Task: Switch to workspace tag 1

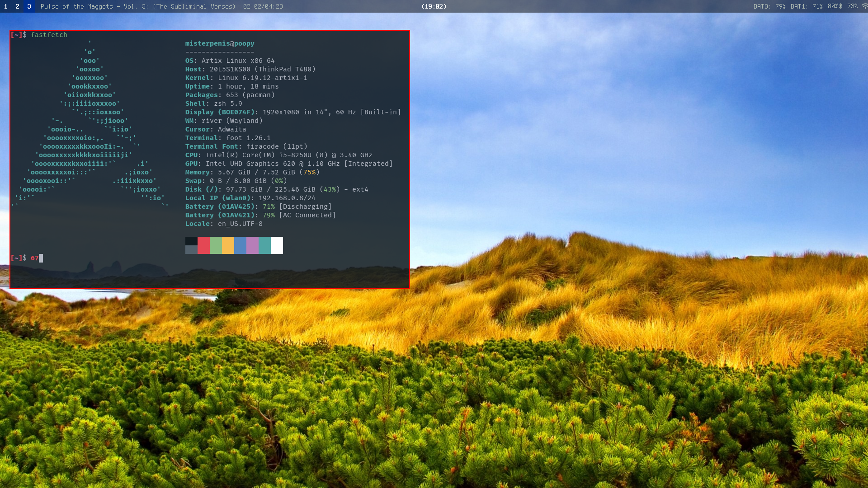Action: tap(5, 6)
